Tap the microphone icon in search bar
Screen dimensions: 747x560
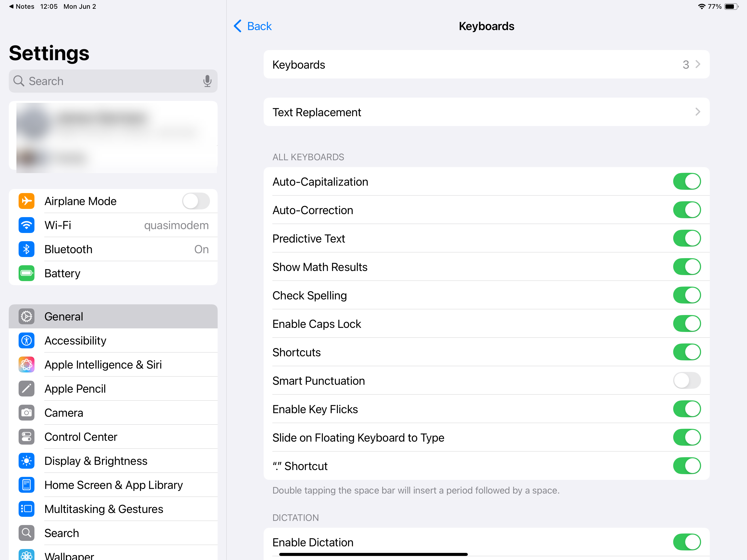tap(207, 81)
